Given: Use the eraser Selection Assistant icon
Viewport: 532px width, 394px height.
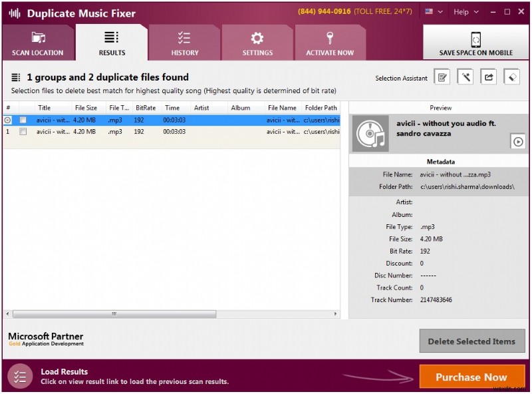Looking at the screenshot, I should [510, 77].
